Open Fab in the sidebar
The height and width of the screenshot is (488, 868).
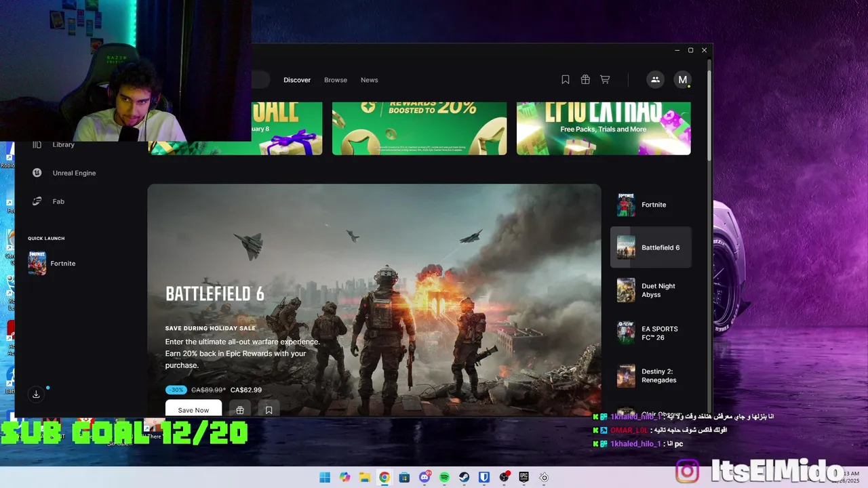tap(48, 201)
